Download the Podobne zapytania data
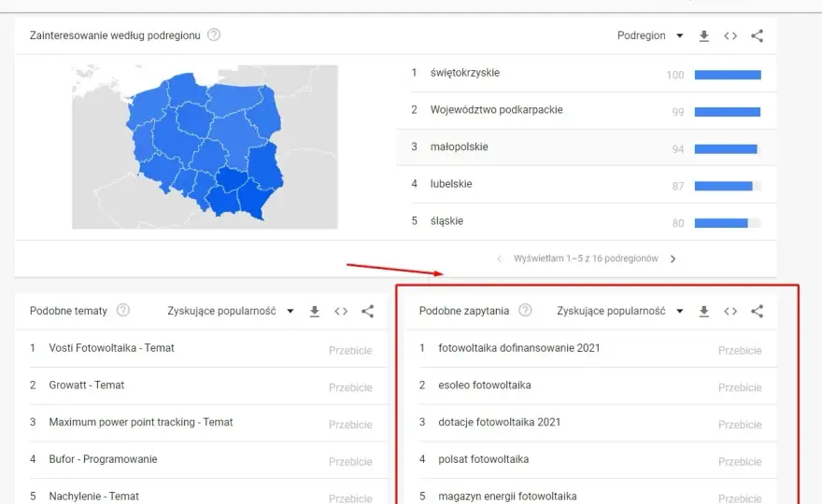Screen dimensions: 822x504 tap(704, 311)
